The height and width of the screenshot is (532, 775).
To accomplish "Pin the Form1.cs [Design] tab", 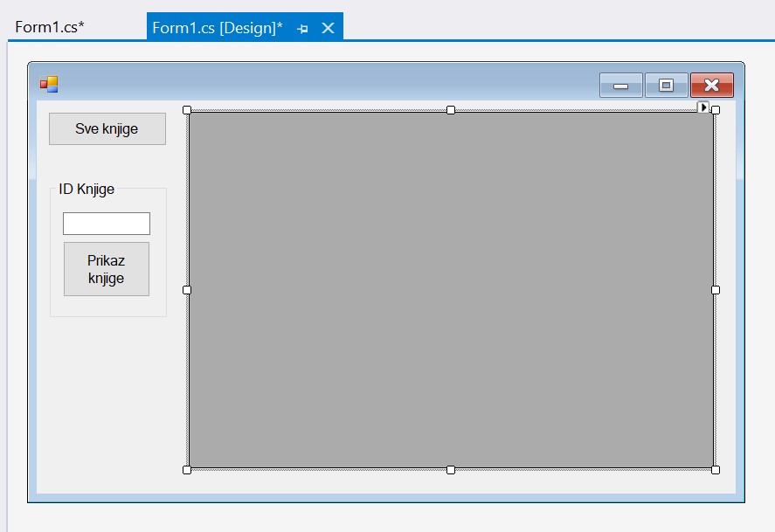I will pyautogui.click(x=302, y=28).
